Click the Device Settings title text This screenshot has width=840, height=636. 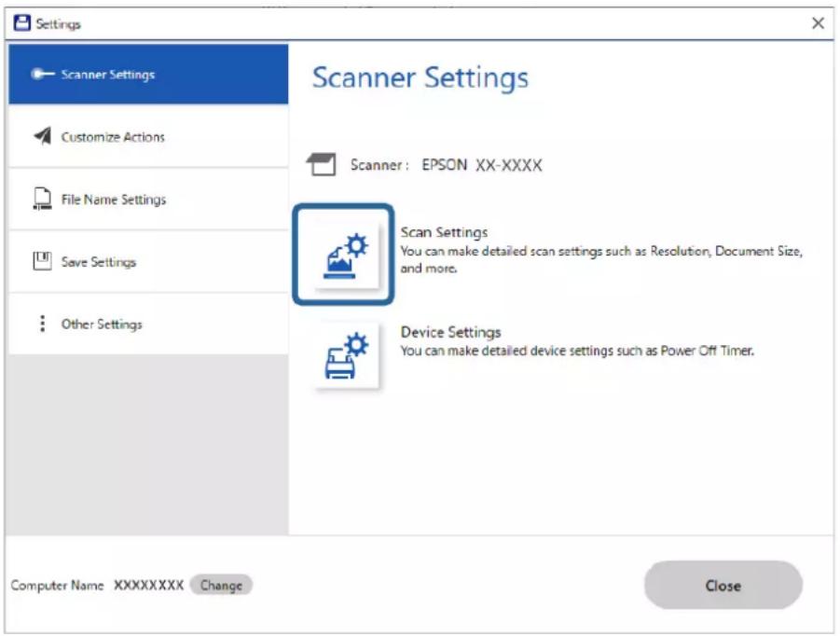tap(450, 332)
